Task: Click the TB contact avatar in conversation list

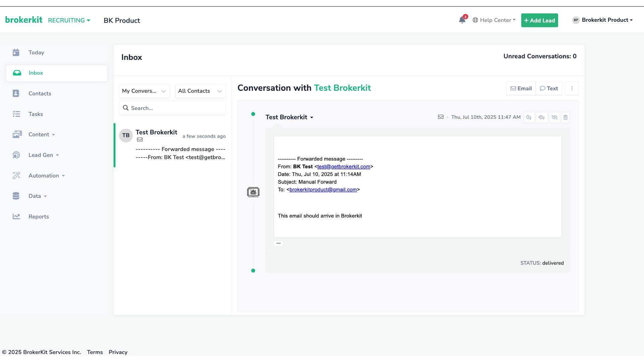Action: 126,135
